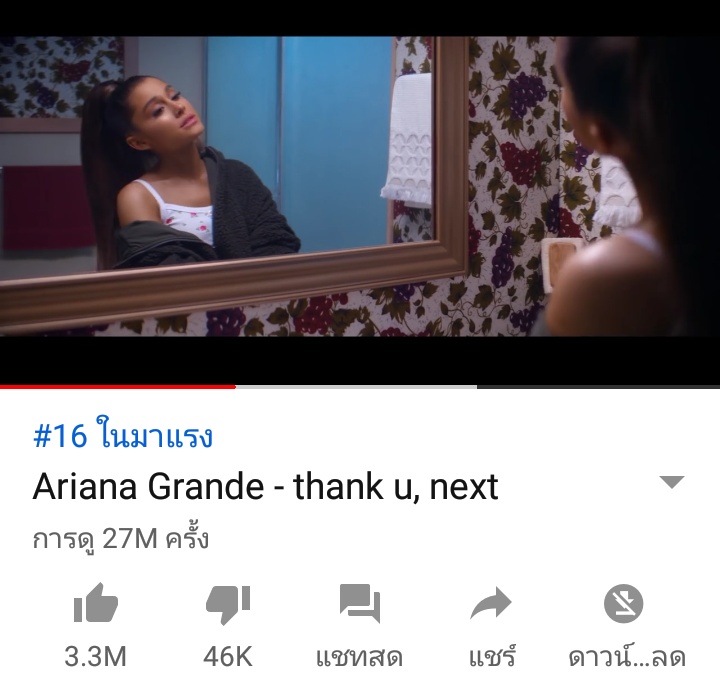Seek to the grey buffered section of progress bar

[x=356, y=387]
